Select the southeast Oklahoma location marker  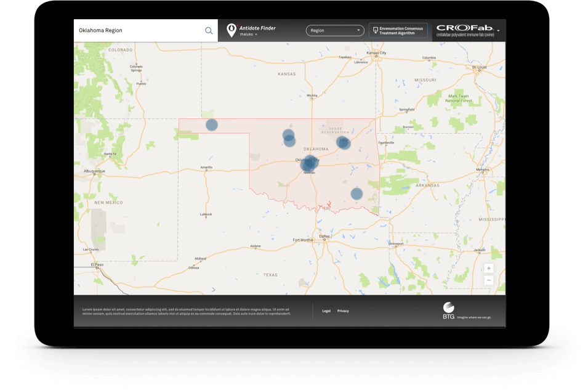[356, 193]
